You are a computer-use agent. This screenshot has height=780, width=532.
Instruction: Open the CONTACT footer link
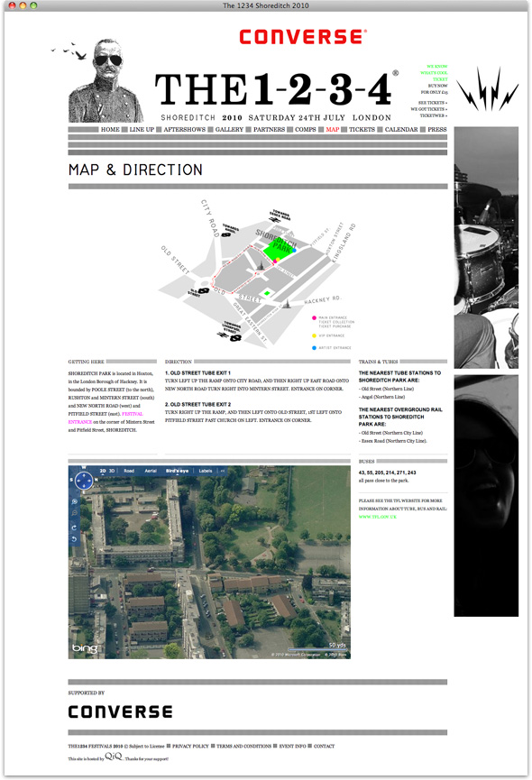click(x=325, y=746)
